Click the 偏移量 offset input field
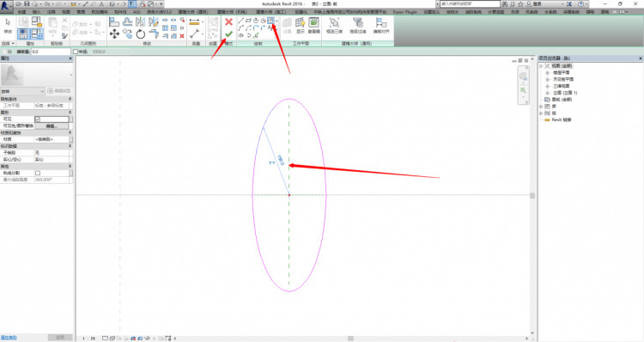The height and width of the screenshot is (342, 644). point(51,52)
